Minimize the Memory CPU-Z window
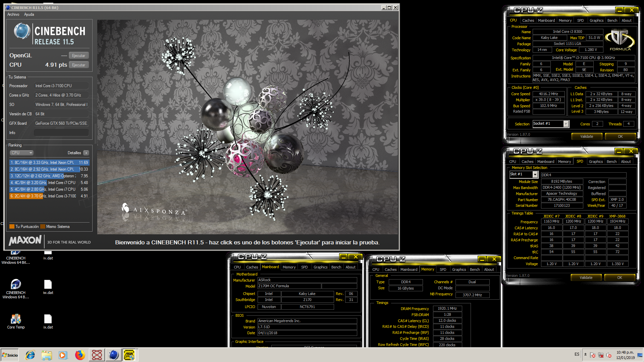The height and width of the screenshot is (362, 644). click(x=482, y=259)
